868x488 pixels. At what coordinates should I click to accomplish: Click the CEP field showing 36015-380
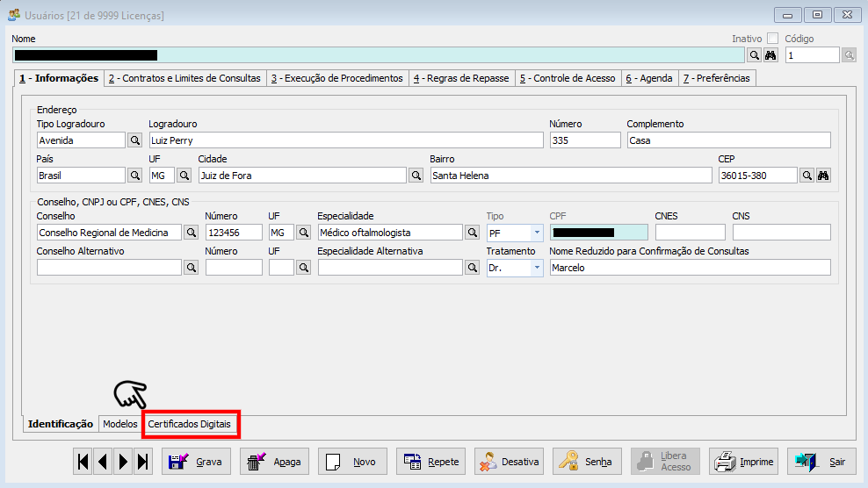pos(758,176)
